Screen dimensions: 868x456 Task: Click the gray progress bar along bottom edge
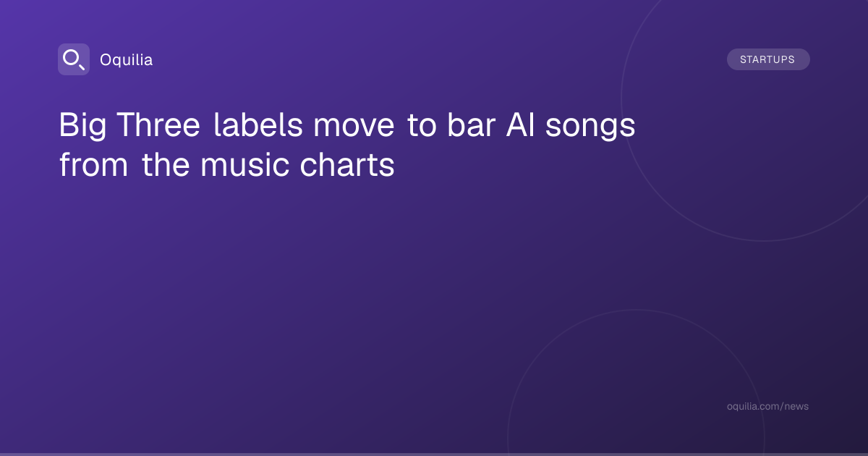point(434,454)
